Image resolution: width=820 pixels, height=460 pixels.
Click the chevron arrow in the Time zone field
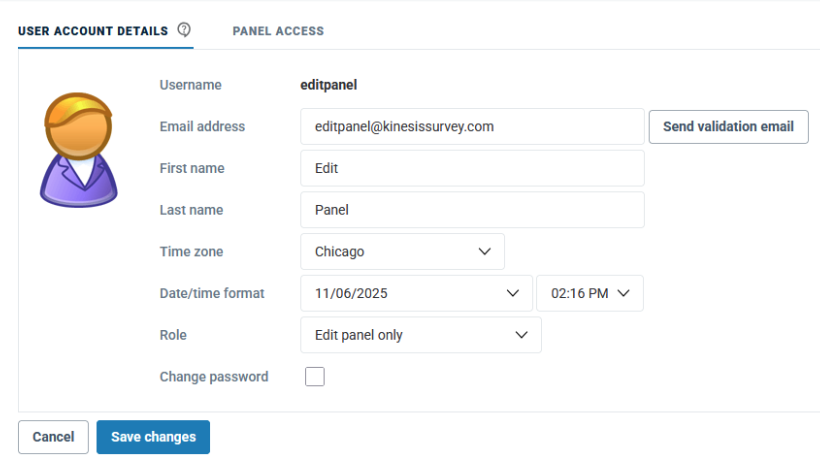[485, 251]
